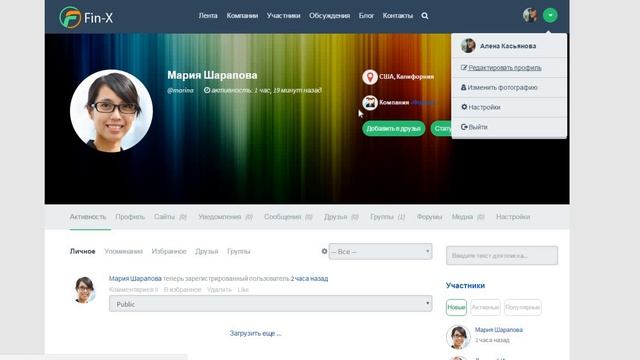Select Группы activity subtab

(x=239, y=251)
